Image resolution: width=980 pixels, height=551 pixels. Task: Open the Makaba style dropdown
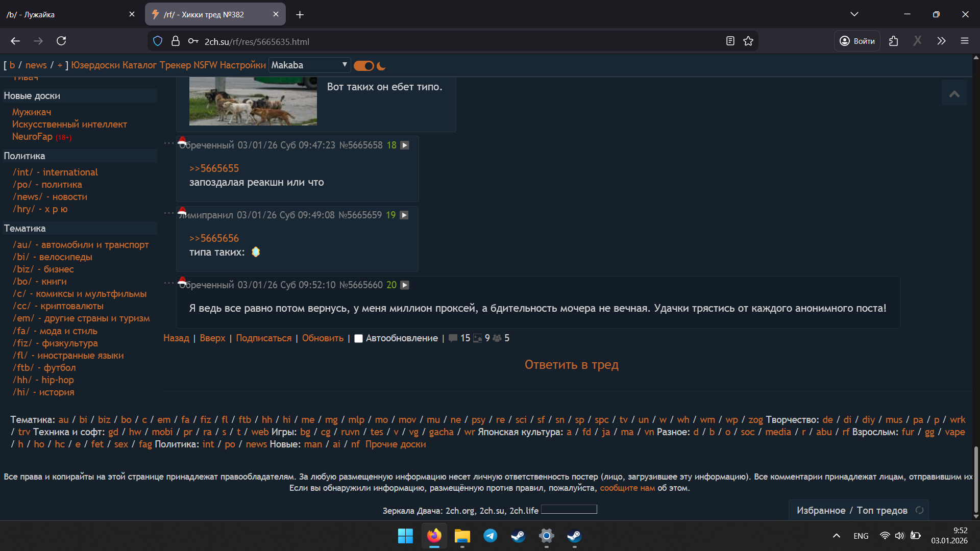click(309, 65)
